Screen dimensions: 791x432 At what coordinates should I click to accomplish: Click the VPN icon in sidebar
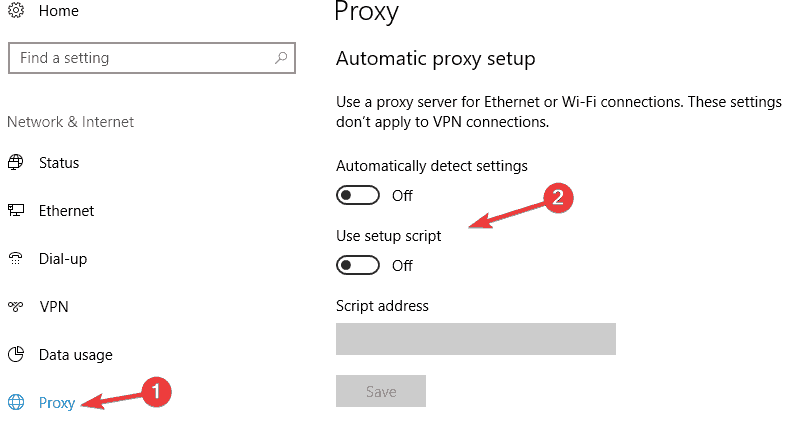[15, 307]
